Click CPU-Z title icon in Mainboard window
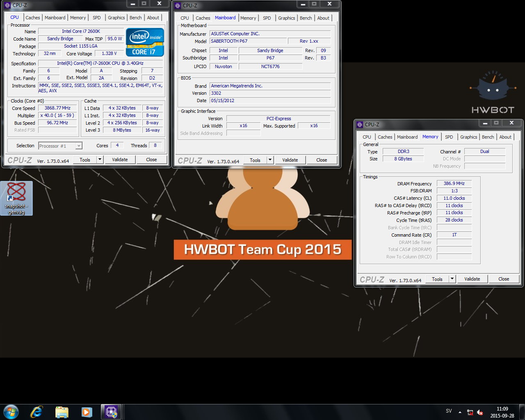Screen dimensions: 525x420 [x=178, y=5]
